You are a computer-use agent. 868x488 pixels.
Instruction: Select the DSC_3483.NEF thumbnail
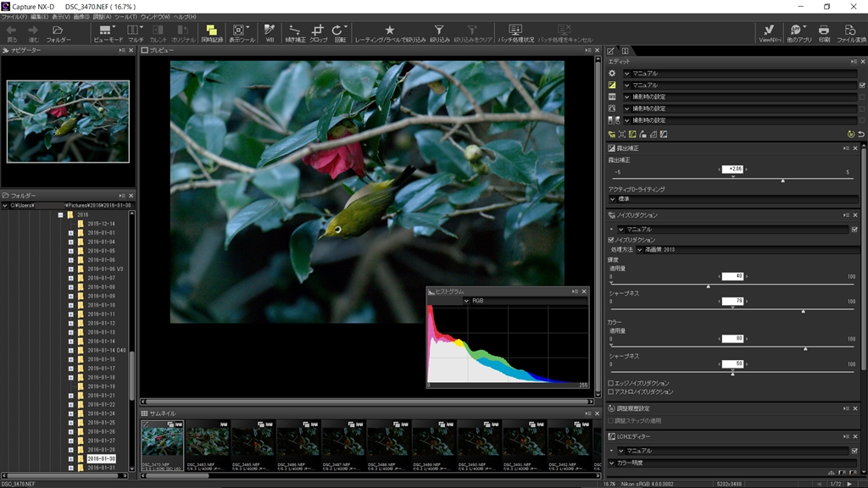click(x=208, y=441)
